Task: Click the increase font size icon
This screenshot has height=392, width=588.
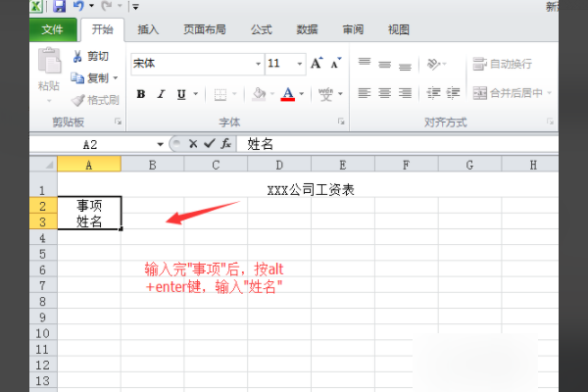Action: click(x=317, y=63)
